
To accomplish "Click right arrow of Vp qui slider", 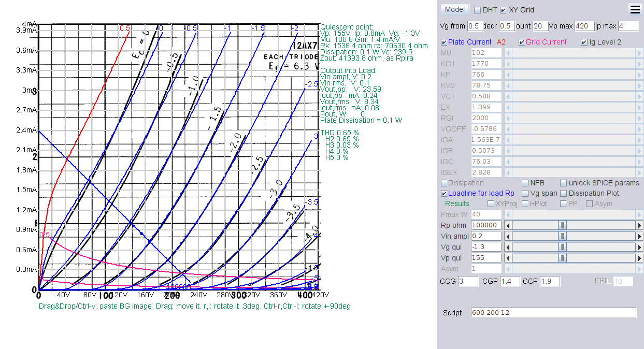I will tap(639, 258).
